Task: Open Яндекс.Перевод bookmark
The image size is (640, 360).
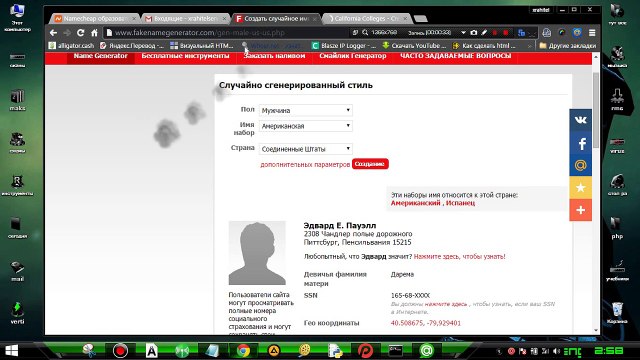Action: click(x=132, y=46)
